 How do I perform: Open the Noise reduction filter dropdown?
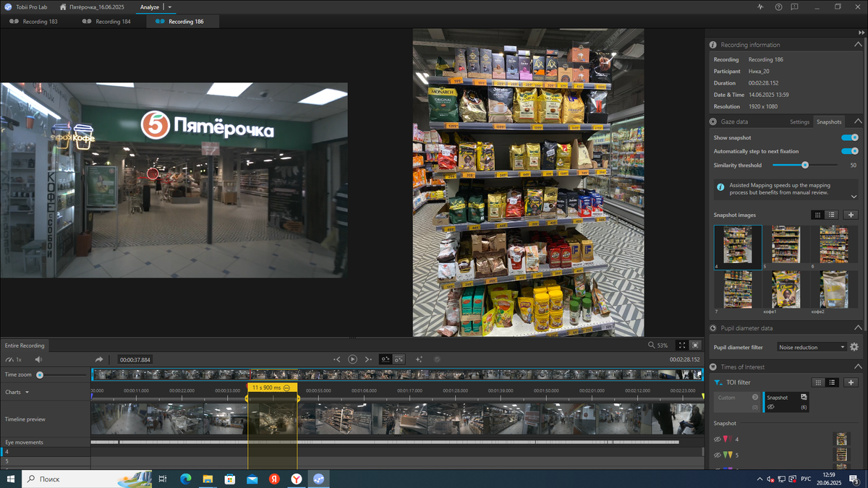(x=812, y=347)
